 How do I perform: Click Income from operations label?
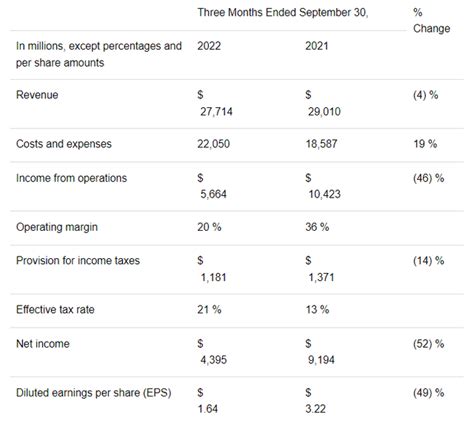pos(71,178)
